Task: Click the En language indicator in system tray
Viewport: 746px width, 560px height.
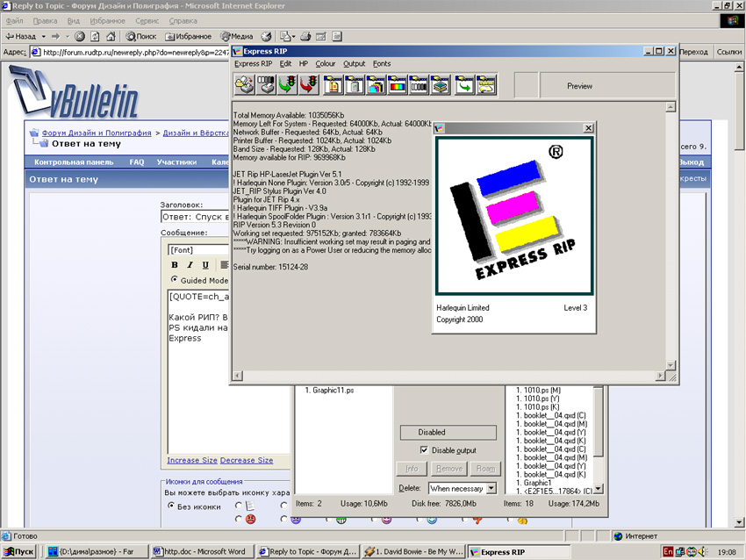Action: click(668, 551)
